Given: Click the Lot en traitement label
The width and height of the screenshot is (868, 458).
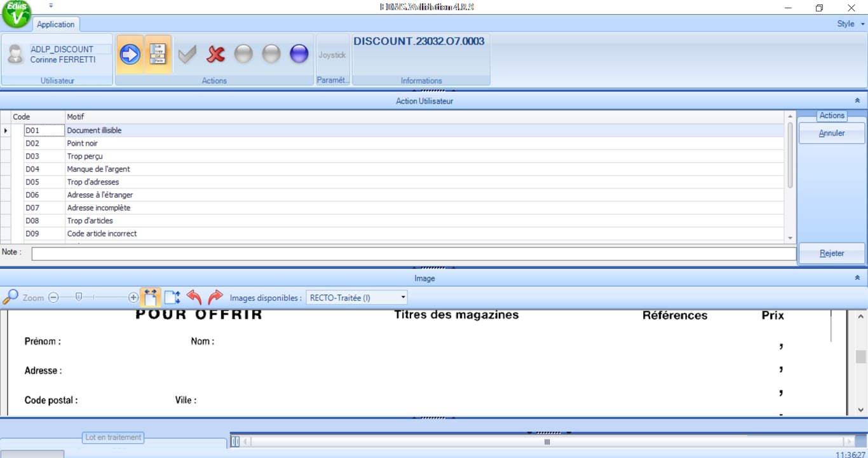Looking at the screenshot, I should pyautogui.click(x=113, y=438).
